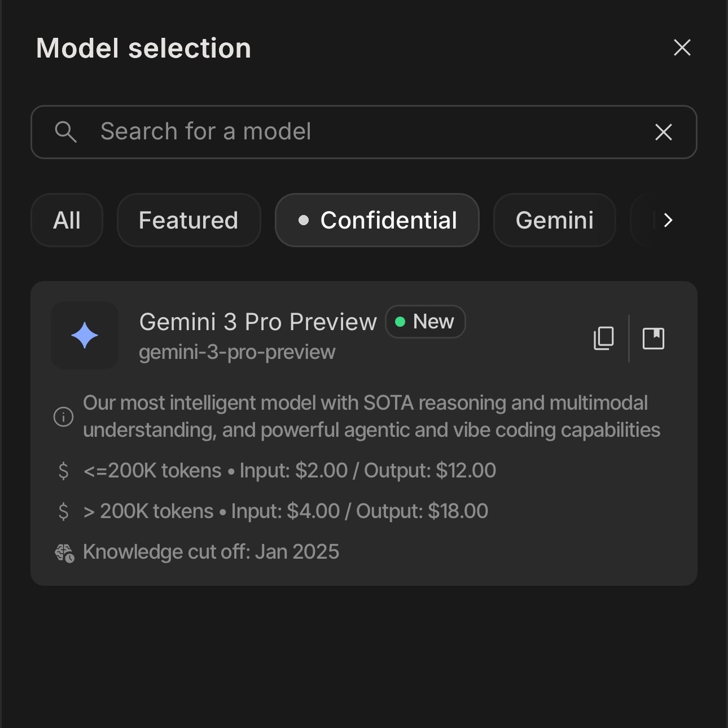Click the knowledge cut off brain icon
This screenshot has height=728, width=728.
(x=64, y=552)
